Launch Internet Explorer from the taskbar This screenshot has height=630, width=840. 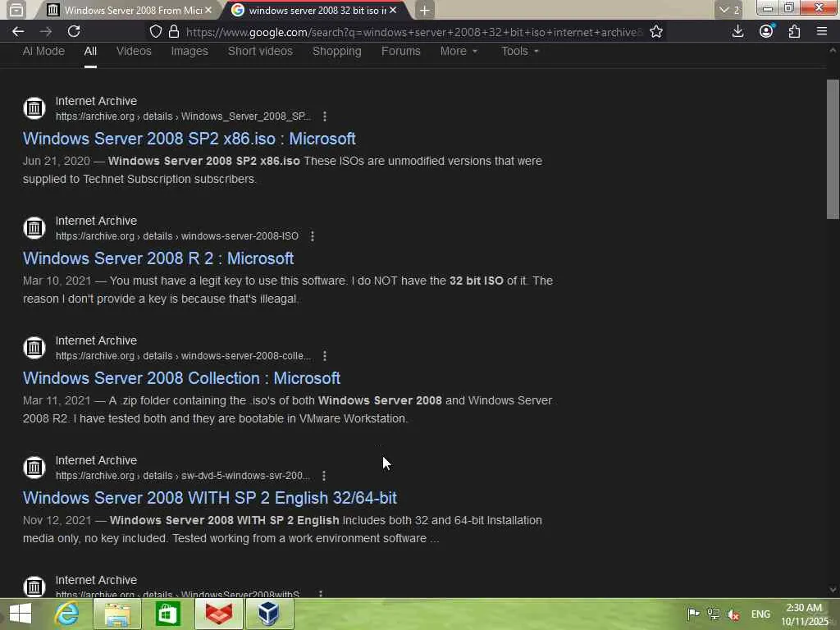[67, 614]
